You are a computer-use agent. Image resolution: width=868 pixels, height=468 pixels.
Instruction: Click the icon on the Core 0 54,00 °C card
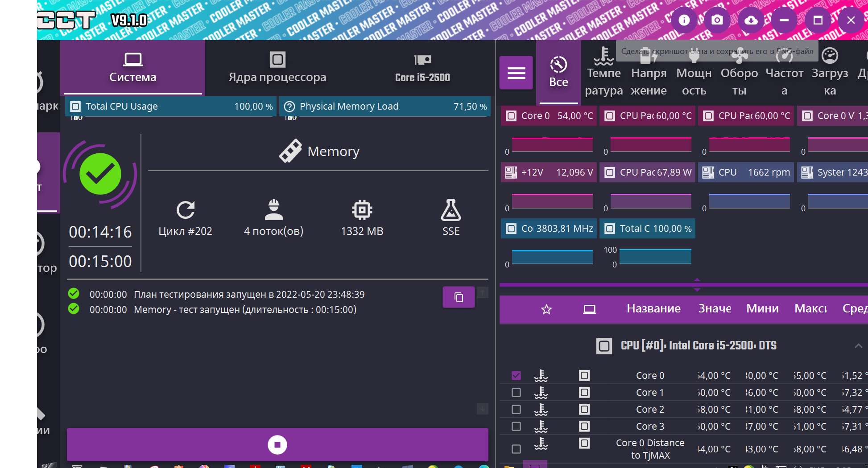coord(511,116)
